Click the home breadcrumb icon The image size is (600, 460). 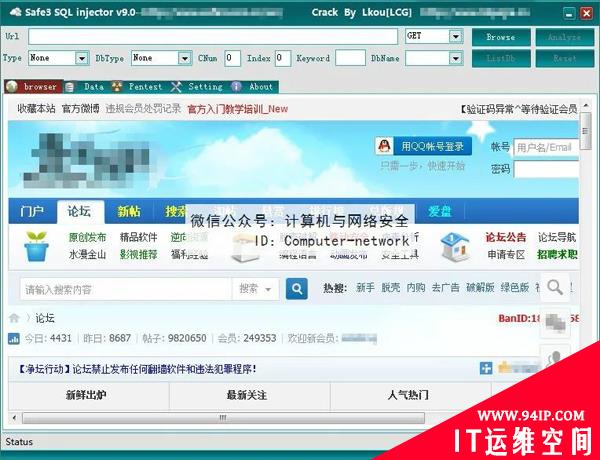click(14, 318)
